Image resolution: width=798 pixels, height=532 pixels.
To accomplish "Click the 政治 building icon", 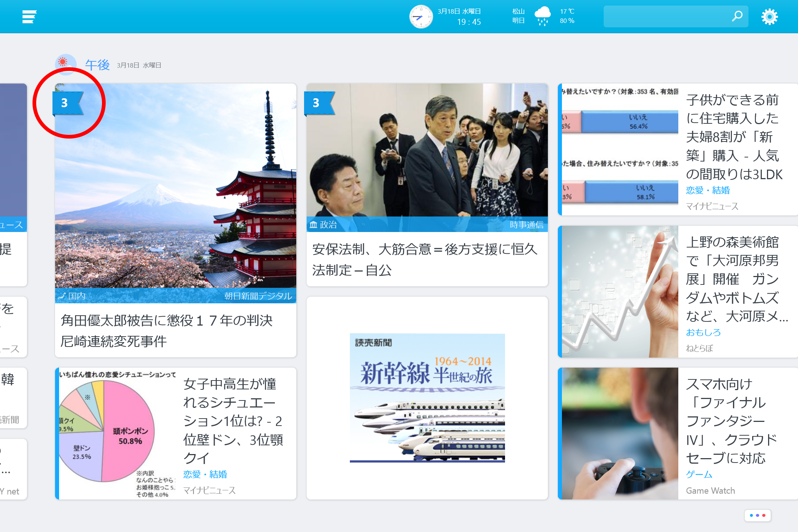I will pos(313,225).
